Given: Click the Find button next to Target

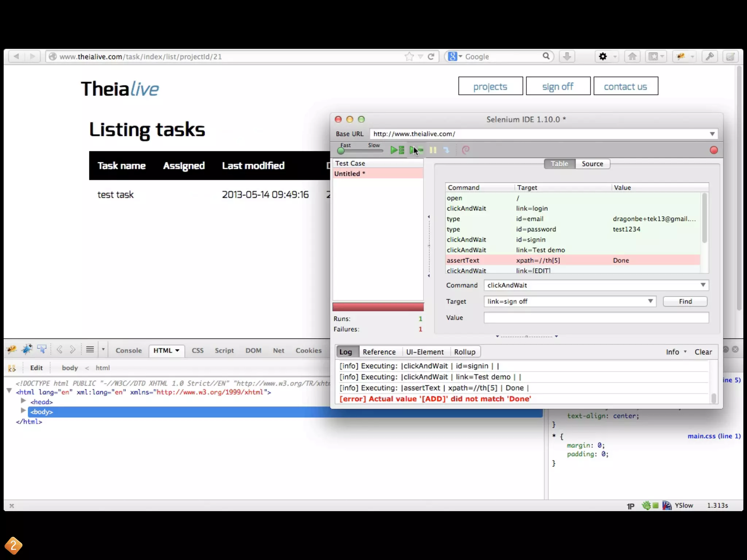Looking at the screenshot, I should [685, 302].
